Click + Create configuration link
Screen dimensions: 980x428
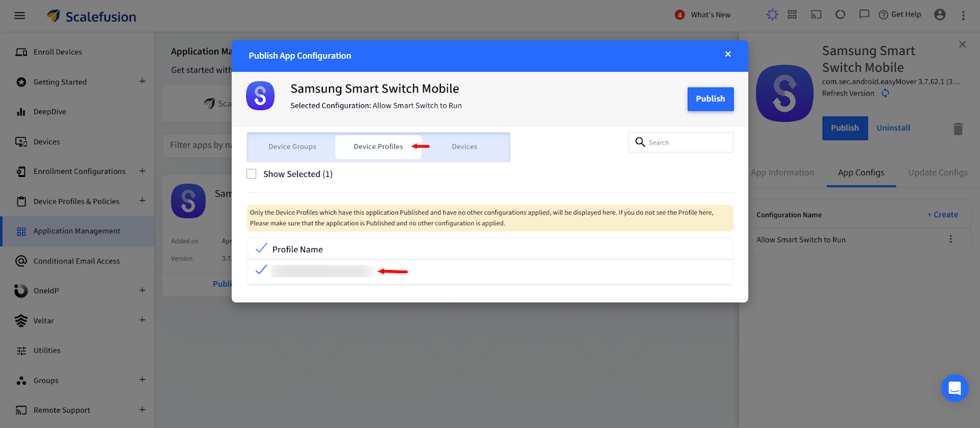[943, 215]
